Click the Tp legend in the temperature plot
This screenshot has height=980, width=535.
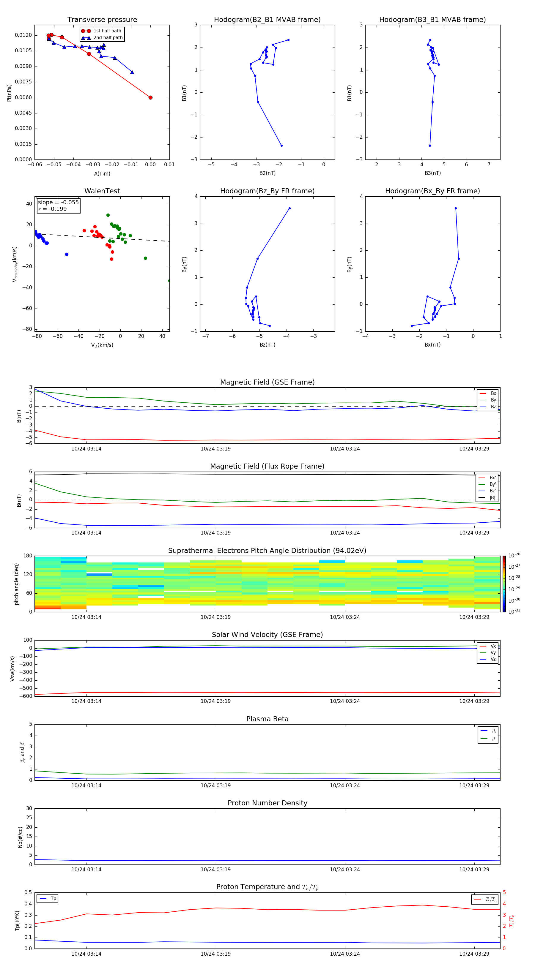coord(48,899)
